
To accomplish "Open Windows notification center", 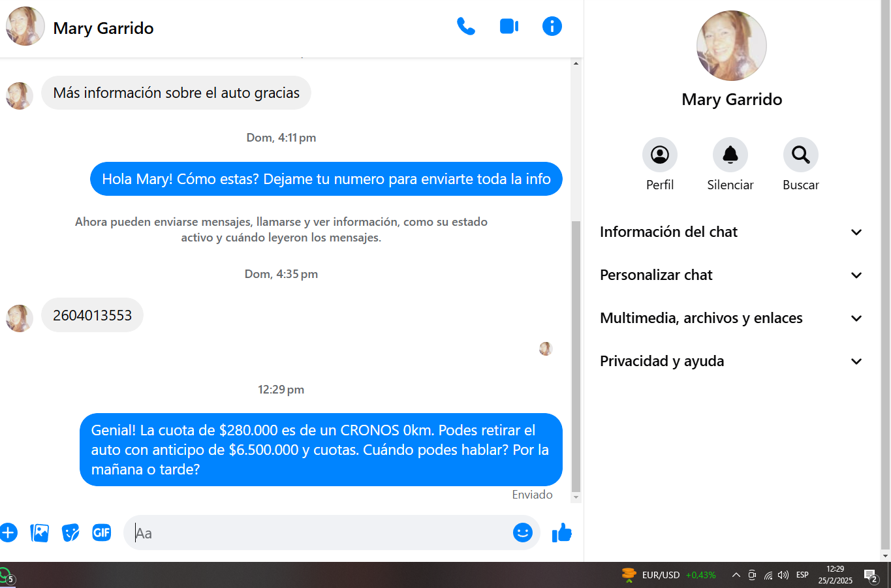I will 871,576.
